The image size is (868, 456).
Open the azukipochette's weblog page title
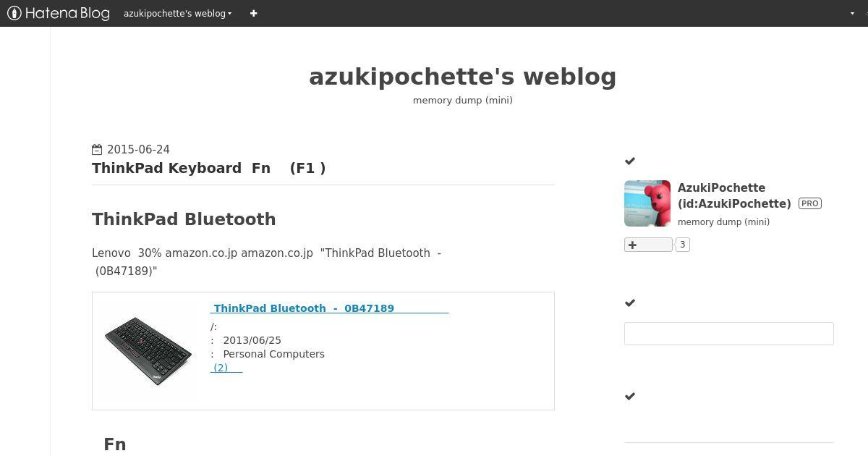pyautogui.click(x=463, y=77)
